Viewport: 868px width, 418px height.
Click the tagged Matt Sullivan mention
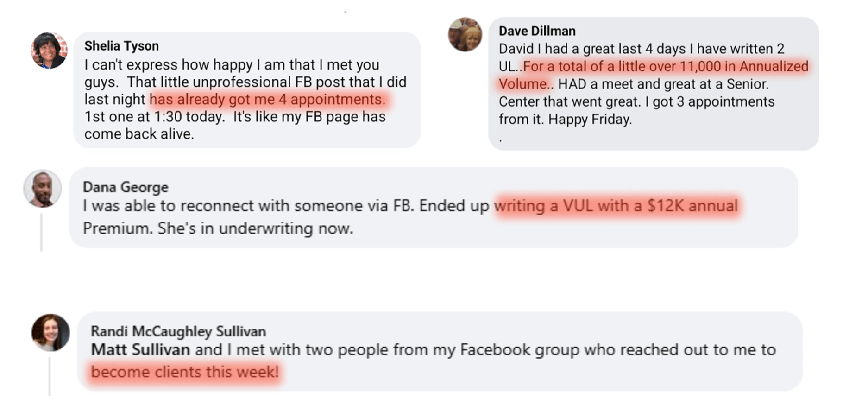[x=140, y=349]
